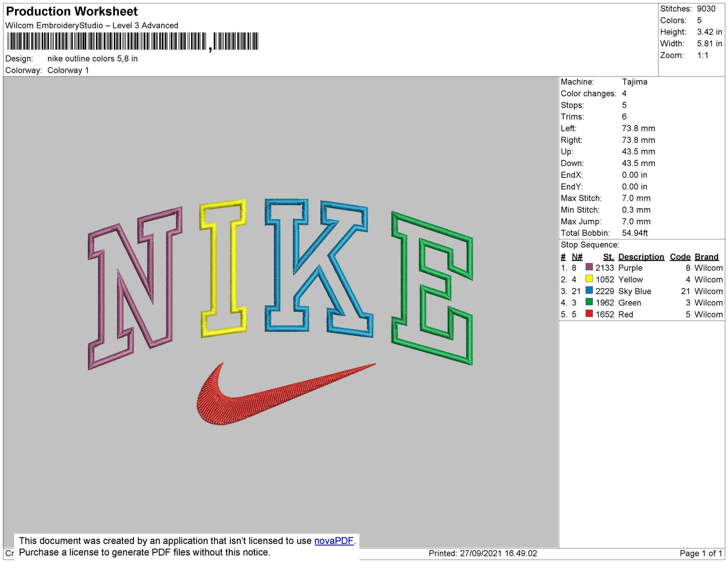Click the stitch count '9030'

[x=706, y=9]
